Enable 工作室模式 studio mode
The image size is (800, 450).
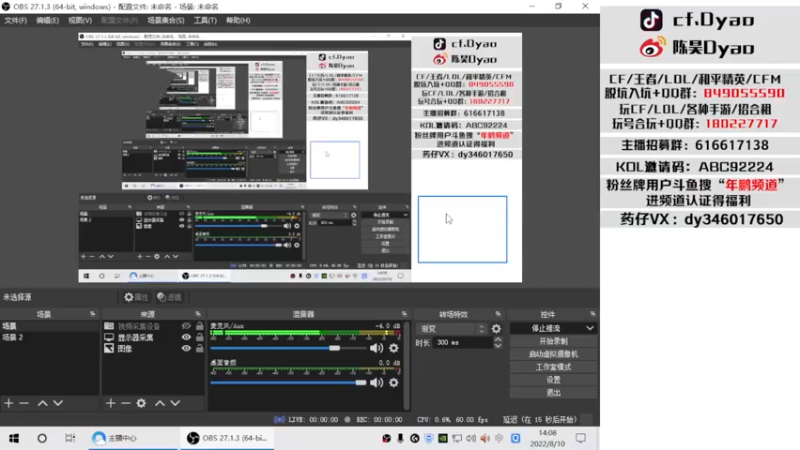pos(553,367)
